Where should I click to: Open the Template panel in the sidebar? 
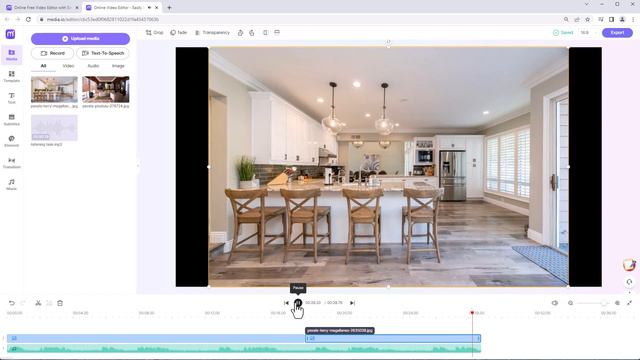[11, 76]
